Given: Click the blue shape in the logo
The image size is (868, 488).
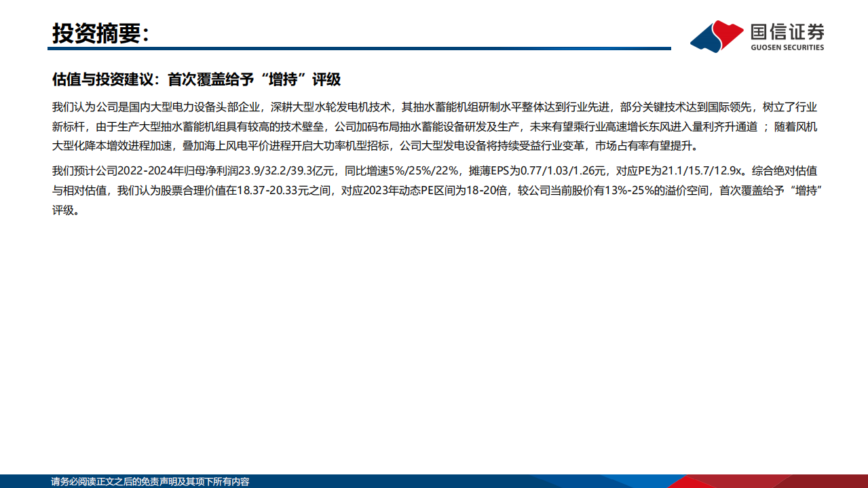Looking at the screenshot, I should point(708,39).
